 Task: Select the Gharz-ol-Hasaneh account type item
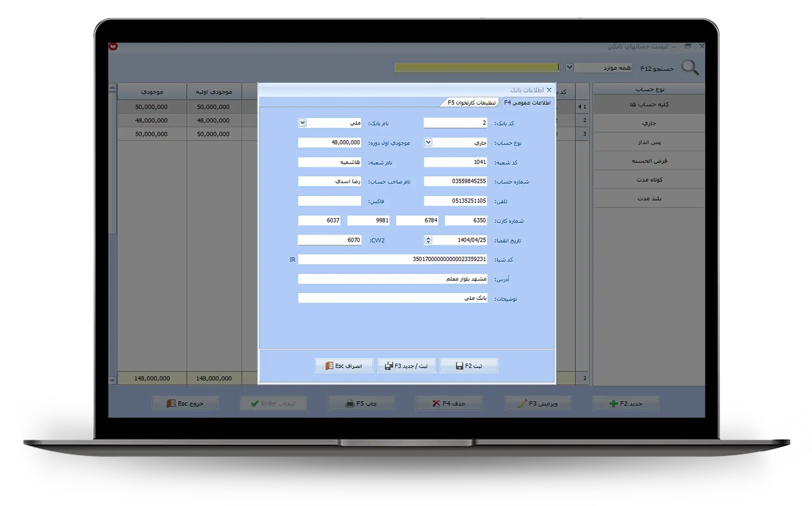pos(649,161)
